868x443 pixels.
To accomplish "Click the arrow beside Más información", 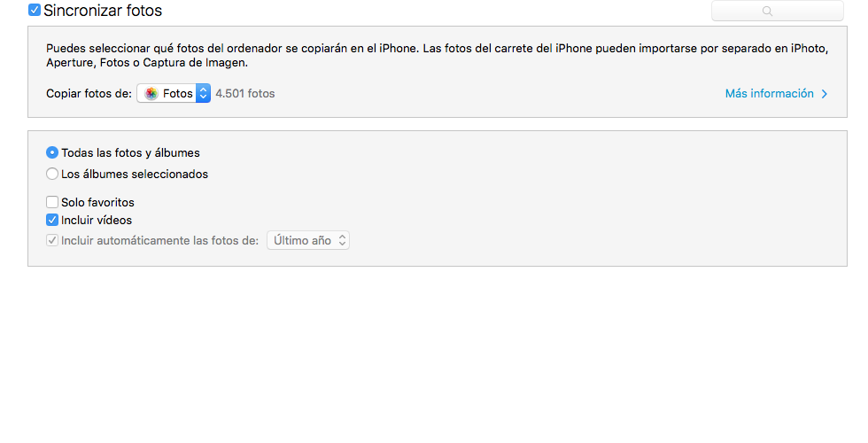I will click(x=825, y=94).
